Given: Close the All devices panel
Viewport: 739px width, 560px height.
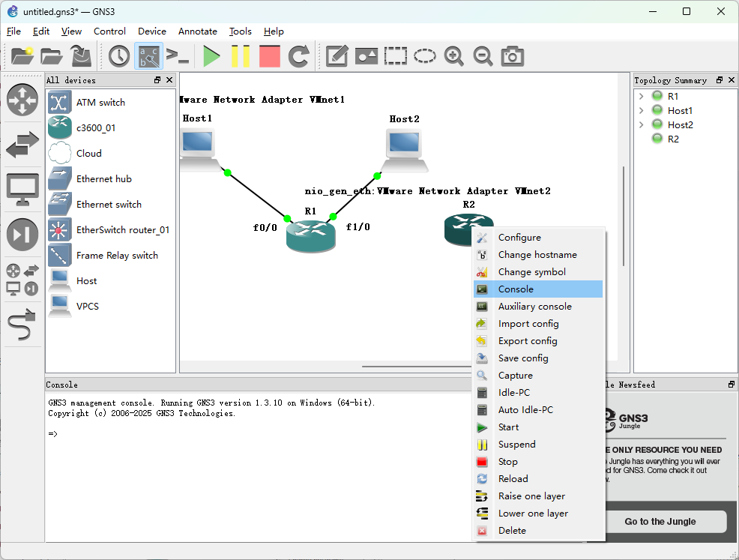Looking at the screenshot, I should pyautogui.click(x=169, y=80).
